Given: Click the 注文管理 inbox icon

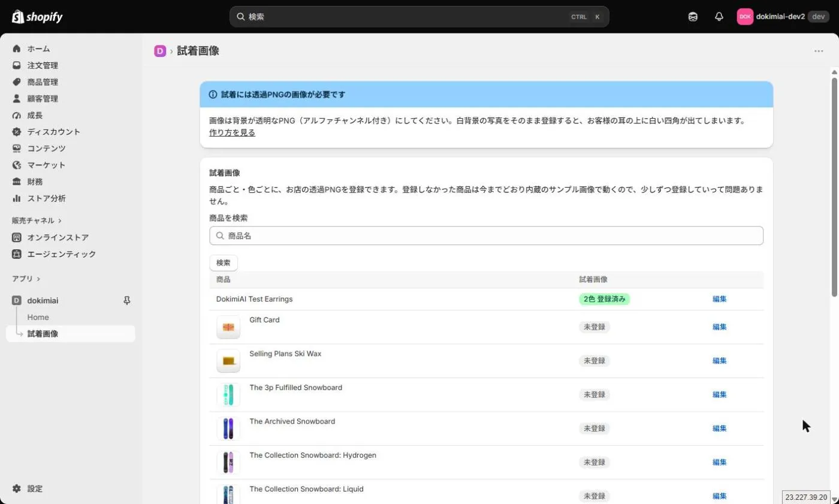Looking at the screenshot, I should tap(17, 65).
